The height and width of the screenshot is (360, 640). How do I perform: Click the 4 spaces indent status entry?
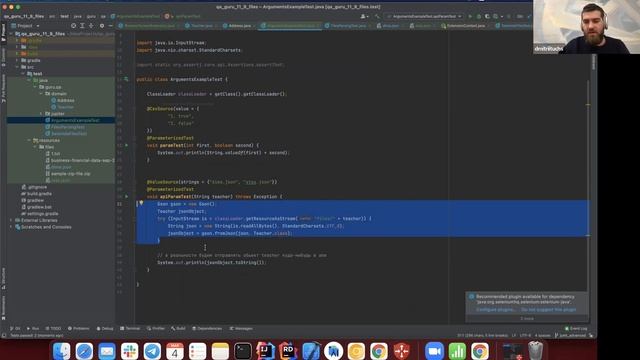coord(542,336)
